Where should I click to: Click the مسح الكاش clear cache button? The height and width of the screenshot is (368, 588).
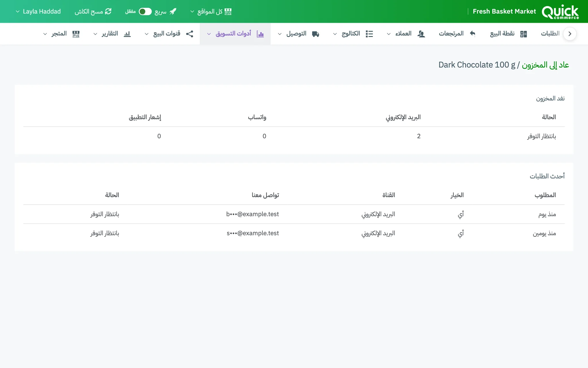[x=93, y=12]
